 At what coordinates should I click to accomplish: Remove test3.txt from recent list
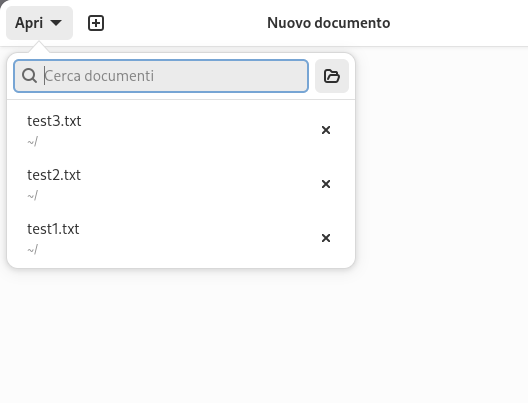tap(326, 130)
